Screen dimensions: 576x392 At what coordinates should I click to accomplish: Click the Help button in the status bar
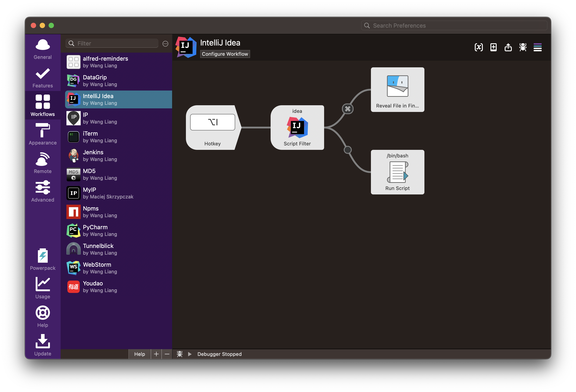tap(139, 354)
